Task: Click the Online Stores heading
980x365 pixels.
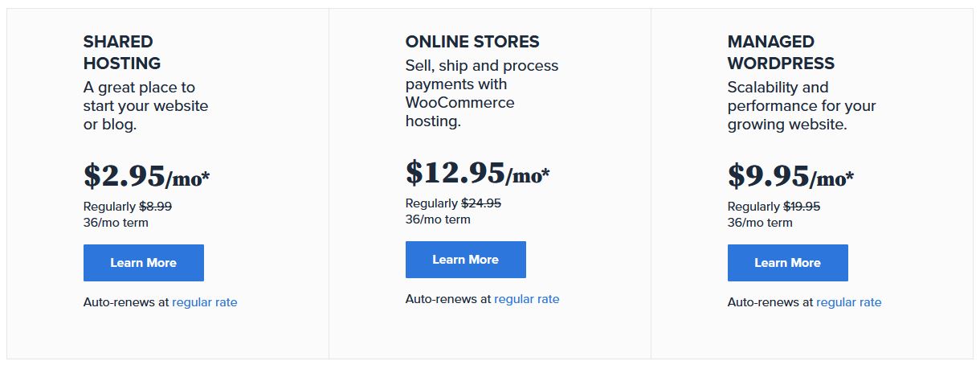Action: 472,42
